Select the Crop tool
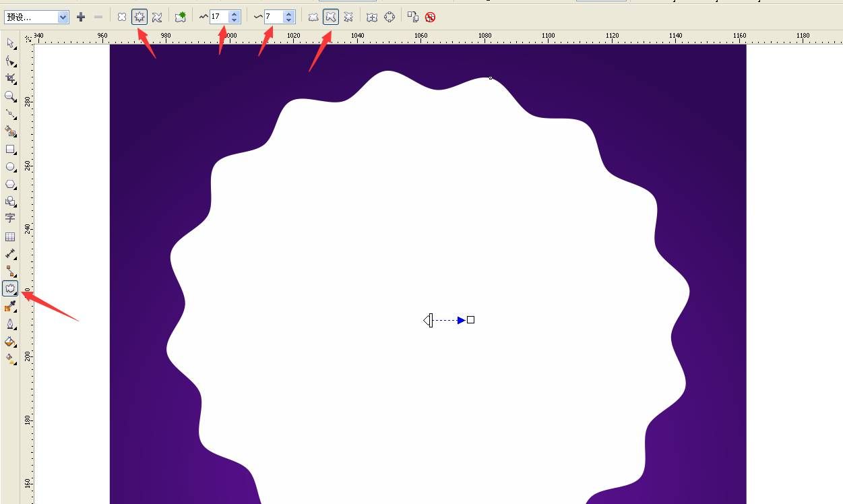The image size is (843, 504). point(10,79)
